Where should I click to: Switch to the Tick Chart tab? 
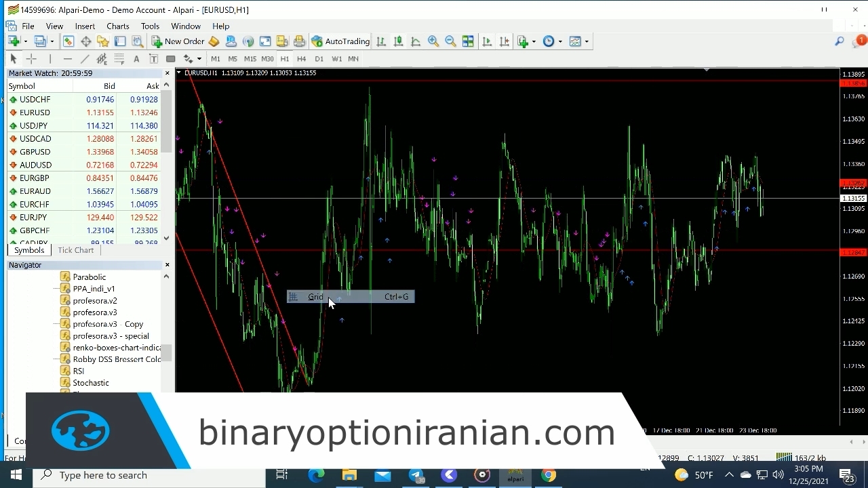pyautogui.click(x=76, y=250)
